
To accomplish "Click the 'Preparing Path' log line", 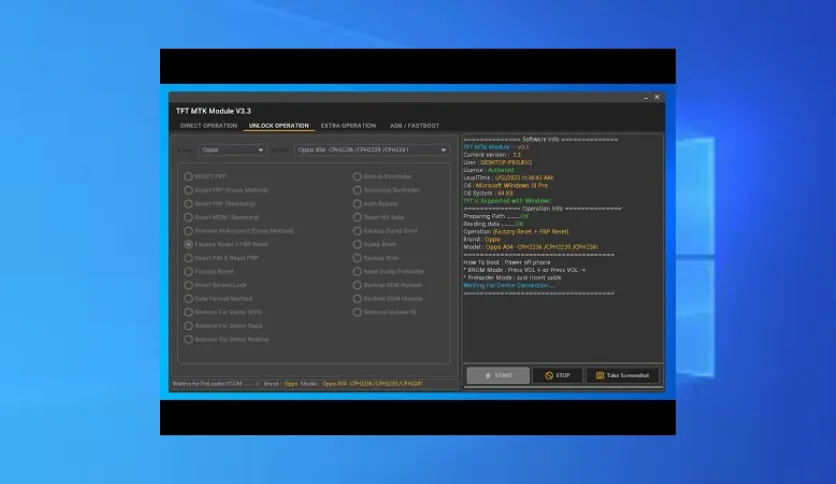I will click(496, 216).
